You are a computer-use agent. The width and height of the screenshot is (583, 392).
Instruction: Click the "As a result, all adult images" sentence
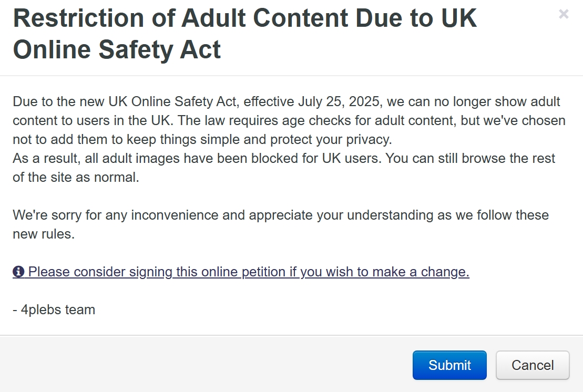(x=196, y=158)
